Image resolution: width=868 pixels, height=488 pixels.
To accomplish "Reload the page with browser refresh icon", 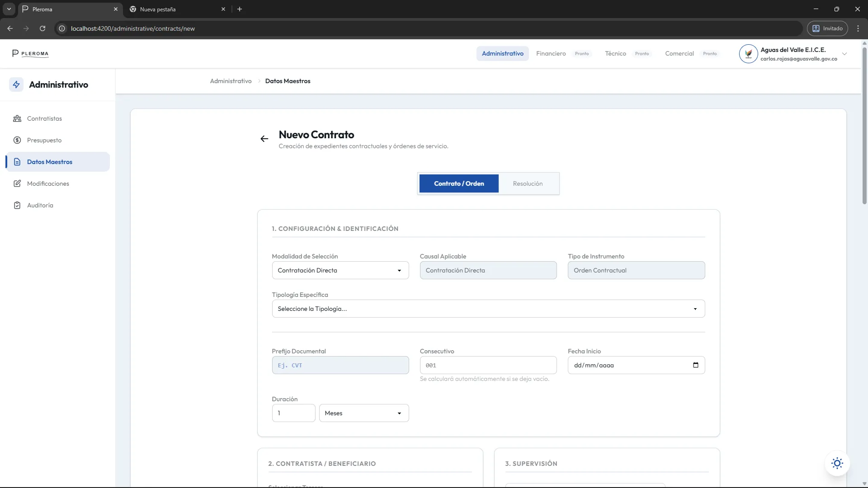I will tap(42, 28).
